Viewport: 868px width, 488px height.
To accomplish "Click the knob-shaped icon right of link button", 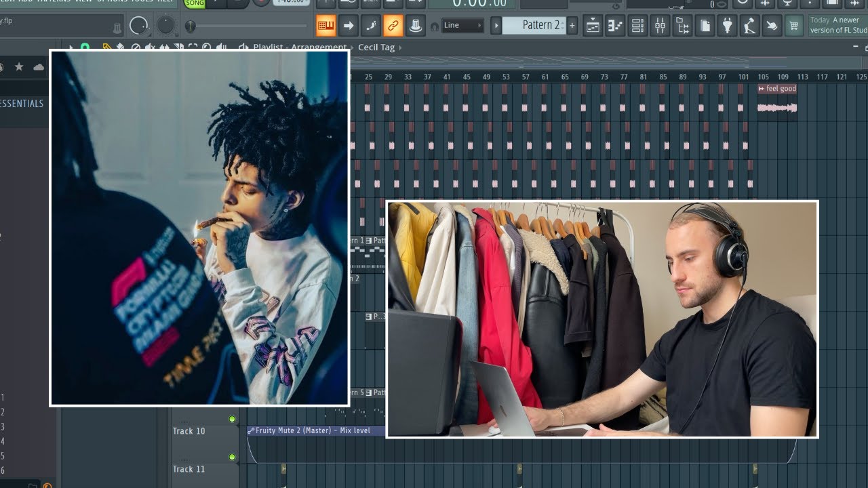I will (416, 26).
